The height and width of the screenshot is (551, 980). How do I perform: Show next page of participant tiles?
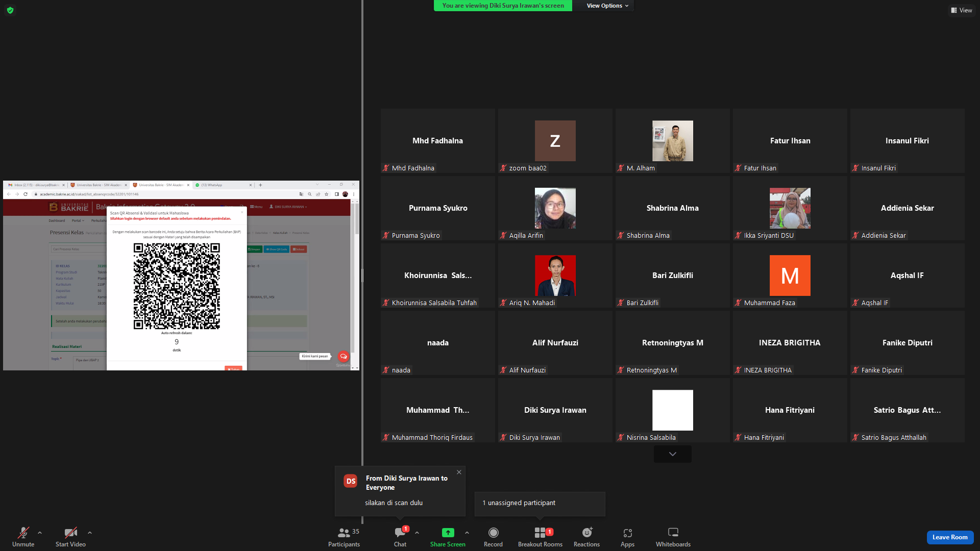(x=673, y=454)
